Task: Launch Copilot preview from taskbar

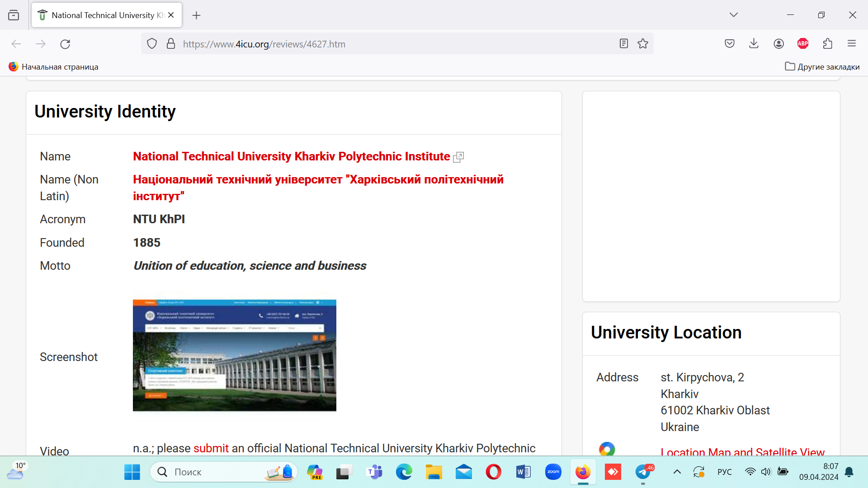Action: 315,472
